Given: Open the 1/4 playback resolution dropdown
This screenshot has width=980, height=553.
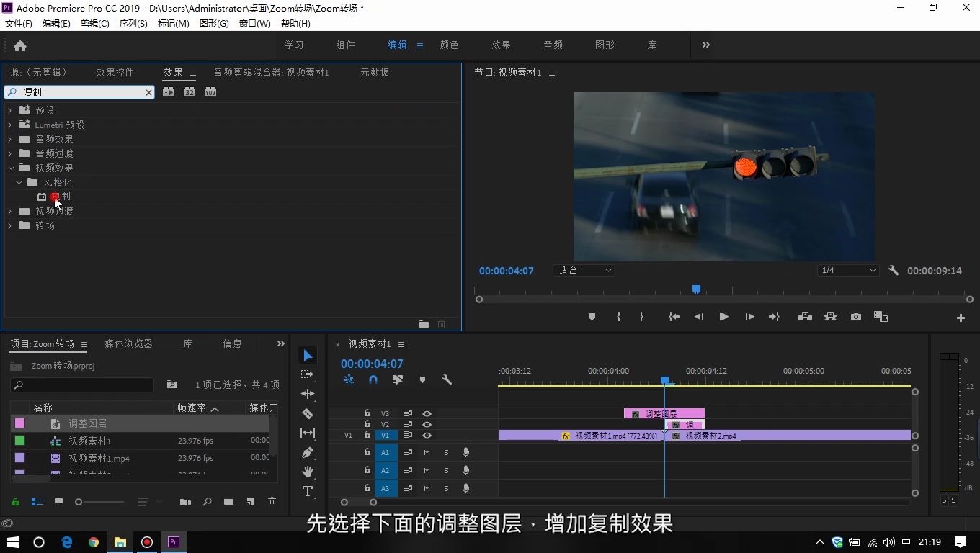Looking at the screenshot, I should pos(848,270).
